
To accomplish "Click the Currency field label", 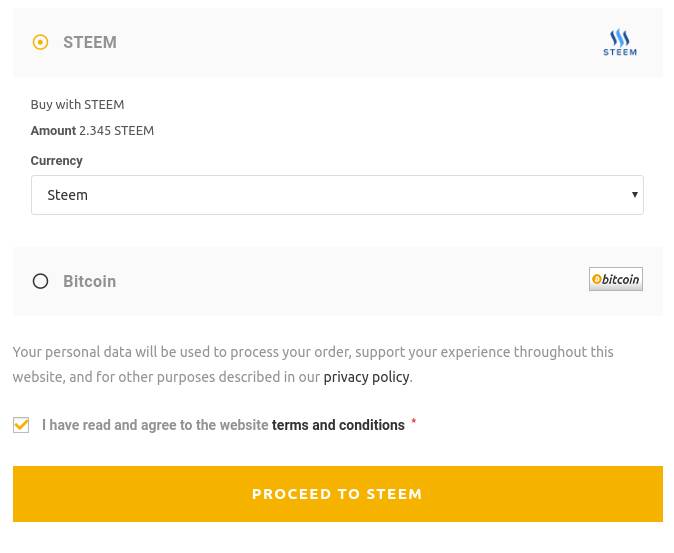I will point(56,160).
